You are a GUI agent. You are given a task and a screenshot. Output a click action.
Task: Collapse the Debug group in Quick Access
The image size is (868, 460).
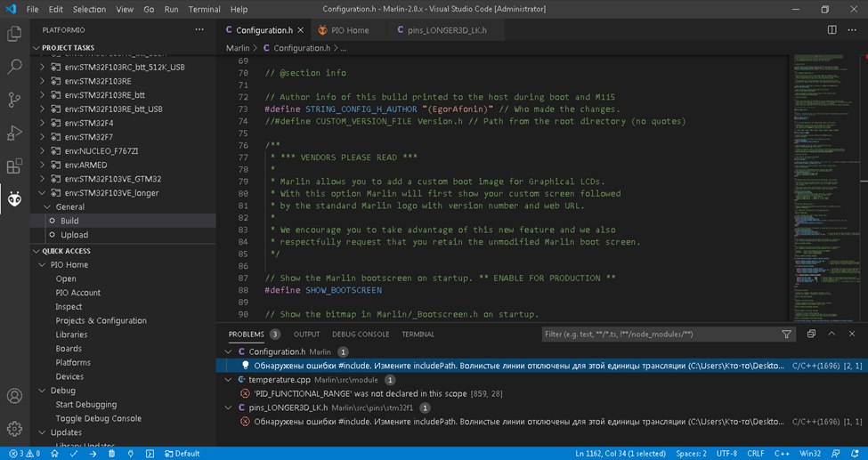(x=42, y=391)
